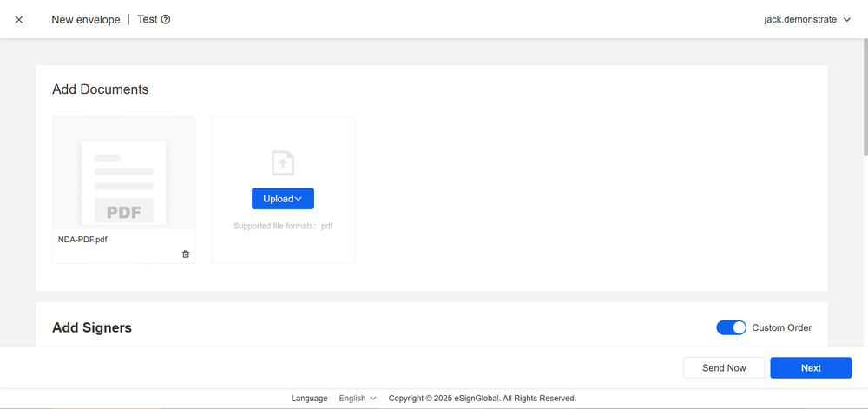
Task: Click the chevron next to jack.demonstrate
Action: [847, 19]
